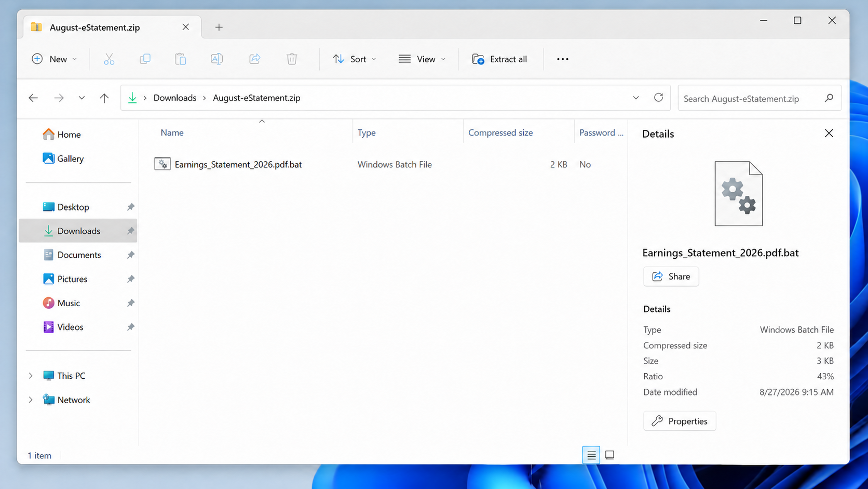Select This PC in navigation pane
868x489 pixels.
pyautogui.click(x=71, y=376)
